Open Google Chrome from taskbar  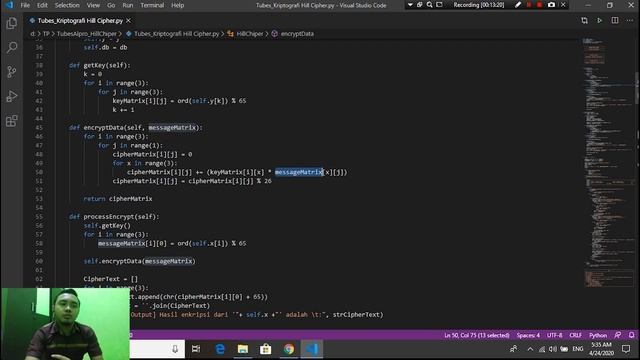point(289,349)
